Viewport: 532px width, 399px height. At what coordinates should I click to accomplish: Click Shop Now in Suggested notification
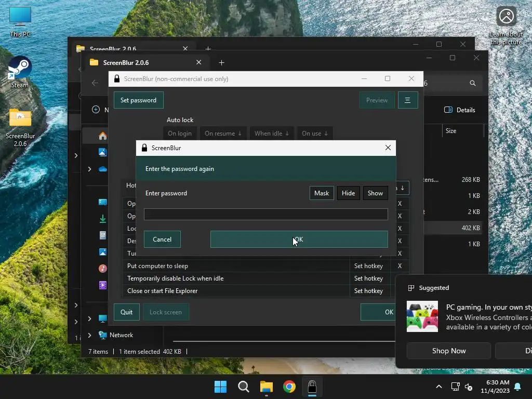(x=448, y=351)
